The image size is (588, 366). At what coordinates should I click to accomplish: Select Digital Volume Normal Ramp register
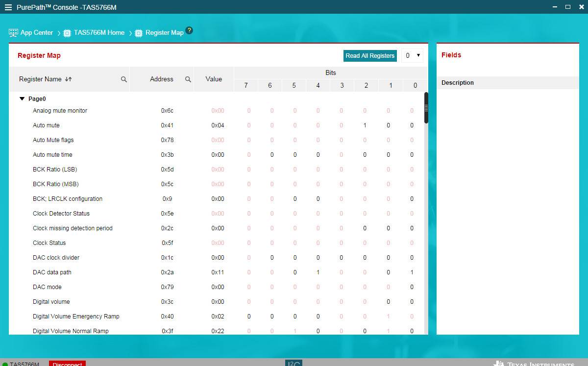71,331
